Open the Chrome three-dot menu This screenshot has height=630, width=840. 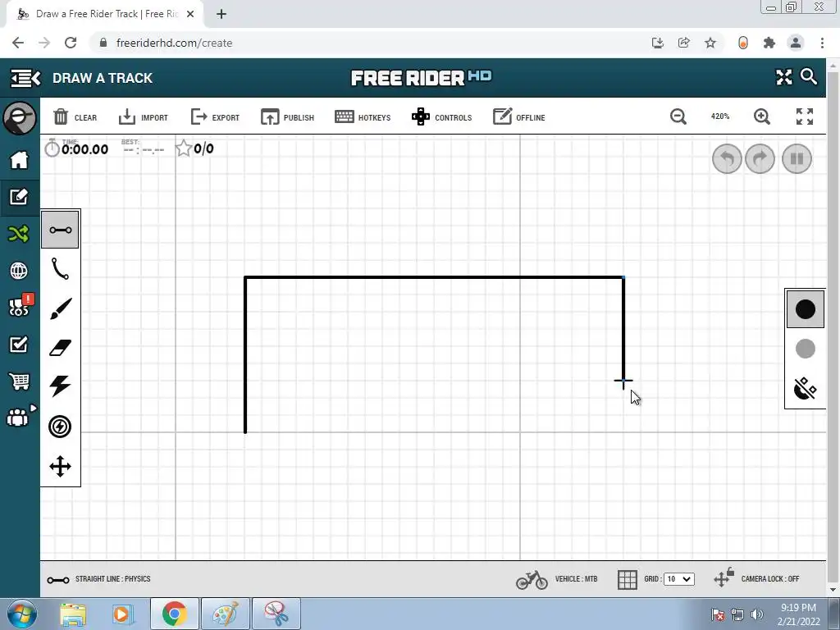pyautogui.click(x=822, y=43)
